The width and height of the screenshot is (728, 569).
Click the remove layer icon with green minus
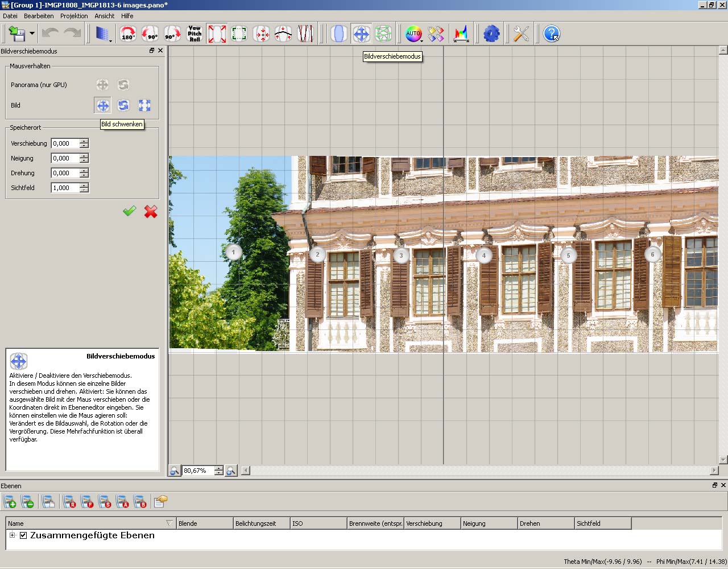[x=27, y=501]
